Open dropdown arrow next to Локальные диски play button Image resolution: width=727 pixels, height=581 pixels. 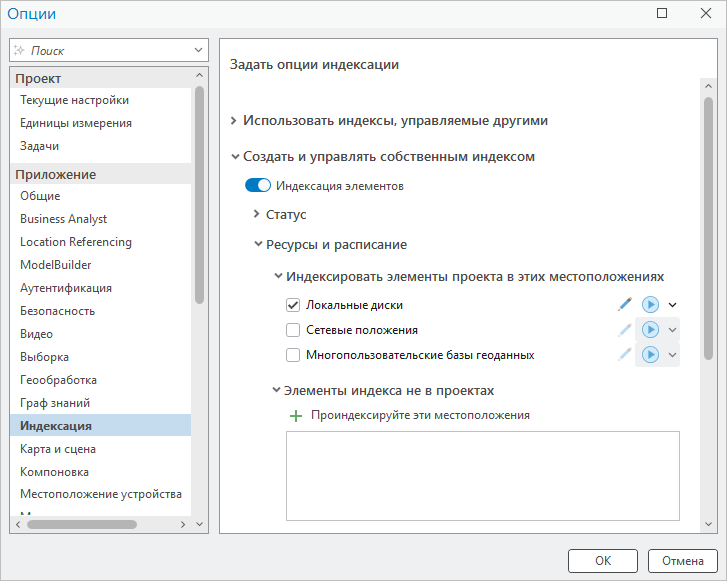[x=673, y=305]
